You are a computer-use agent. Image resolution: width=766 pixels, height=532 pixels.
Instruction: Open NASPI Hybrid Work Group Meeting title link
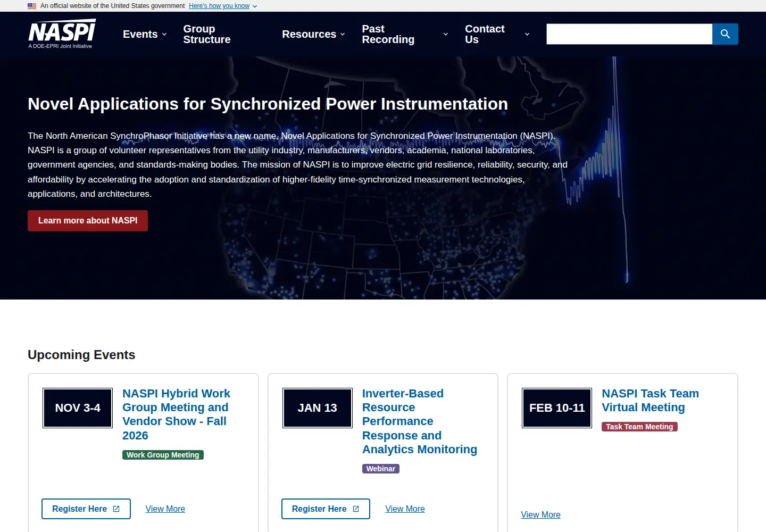pyautogui.click(x=176, y=414)
